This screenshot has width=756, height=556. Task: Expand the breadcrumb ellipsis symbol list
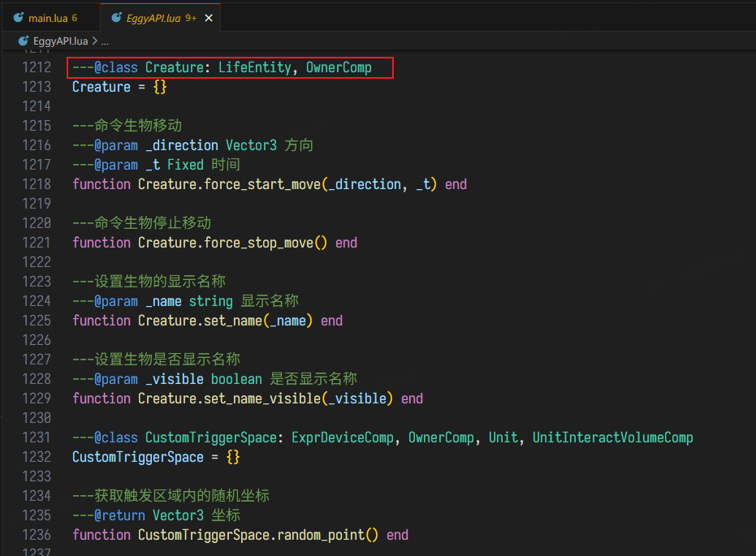click(105, 40)
